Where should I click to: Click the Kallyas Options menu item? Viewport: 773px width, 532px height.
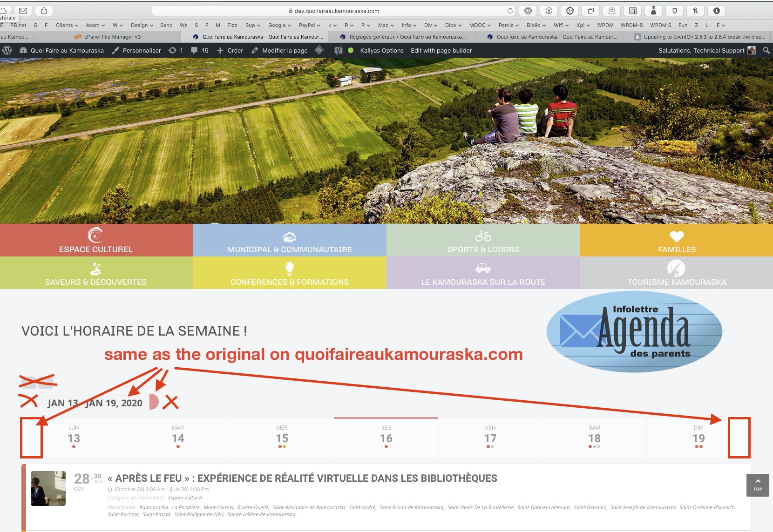point(381,50)
